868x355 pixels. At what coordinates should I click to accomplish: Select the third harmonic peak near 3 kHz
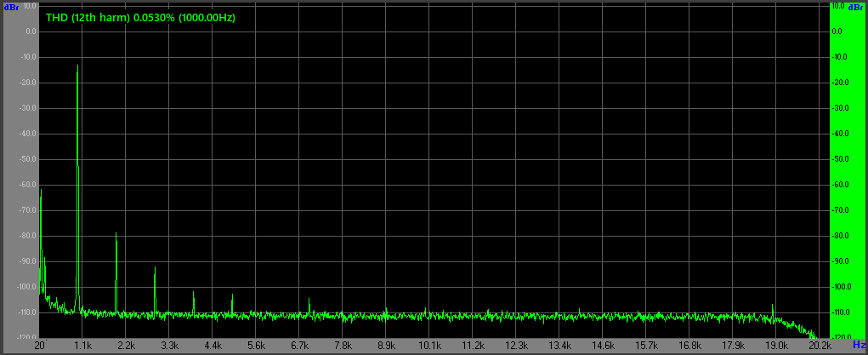(155, 269)
